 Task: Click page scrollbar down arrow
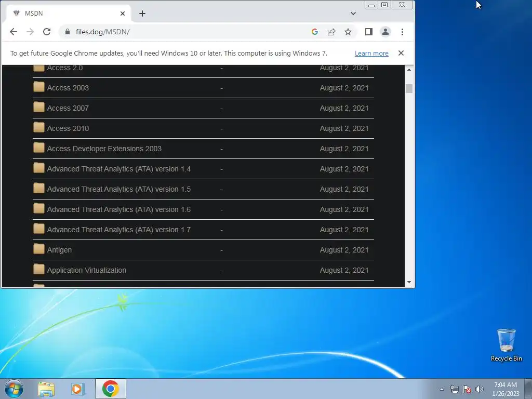(409, 282)
